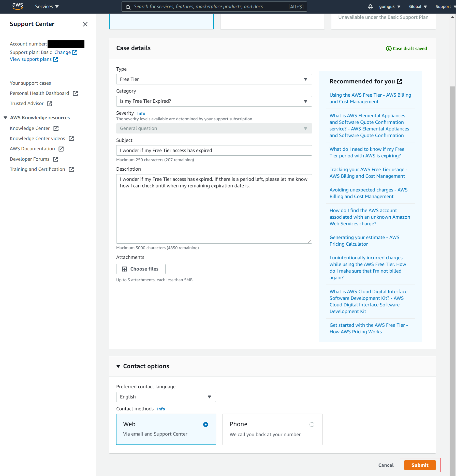Open the Services dropdown menu
Viewport: 456px width, 476px height.
click(x=47, y=7)
